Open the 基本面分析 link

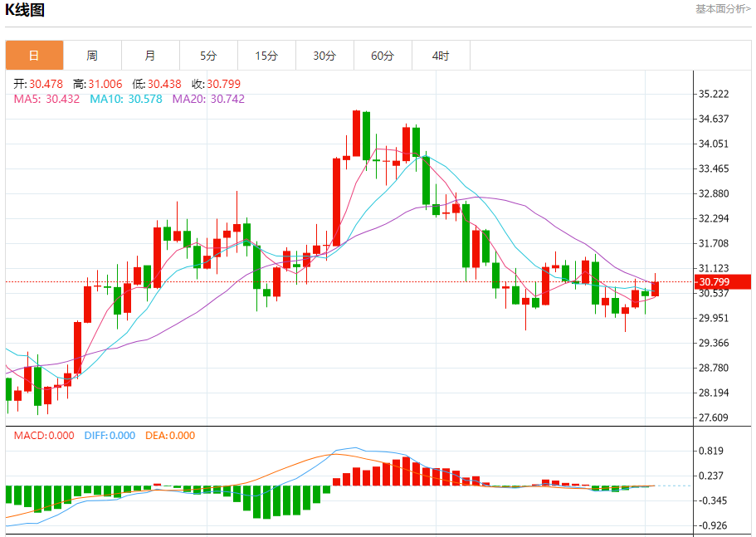[x=723, y=9]
